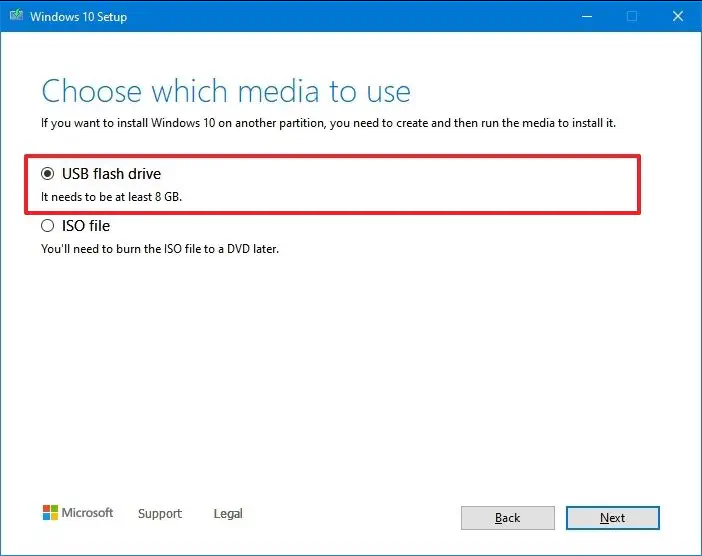The width and height of the screenshot is (702, 556).
Task: Select the USB flash drive radio button
Action: [48, 174]
